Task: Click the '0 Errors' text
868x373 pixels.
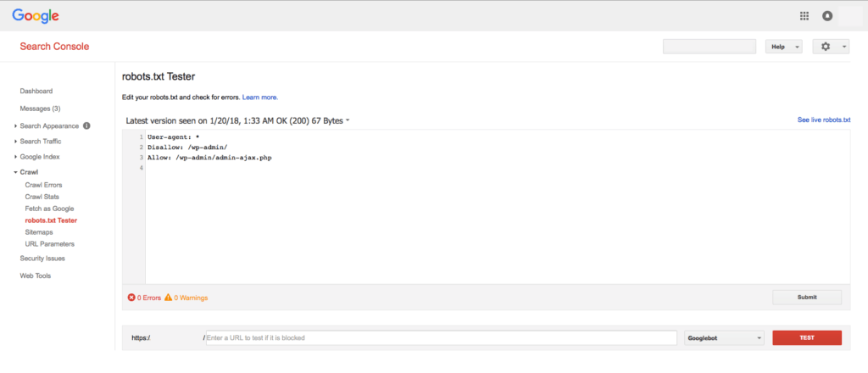Action: 149,298
